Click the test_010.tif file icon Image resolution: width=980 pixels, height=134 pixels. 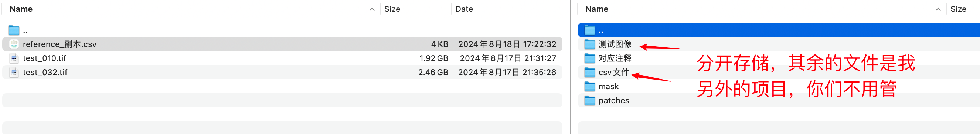[x=14, y=58]
